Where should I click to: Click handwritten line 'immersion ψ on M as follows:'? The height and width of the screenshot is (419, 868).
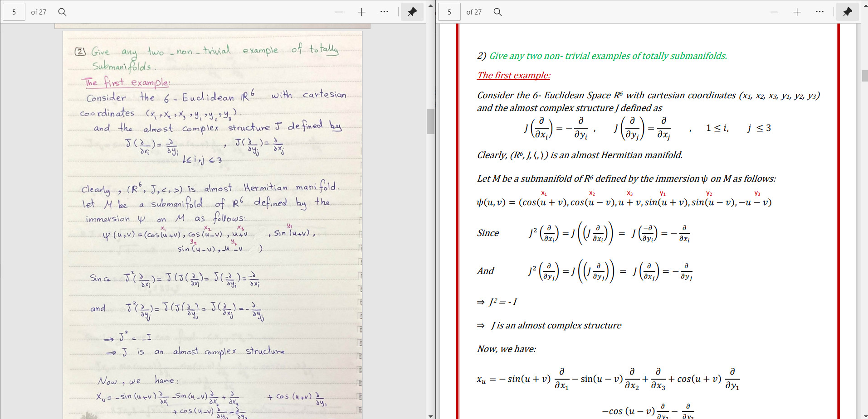[x=166, y=218]
